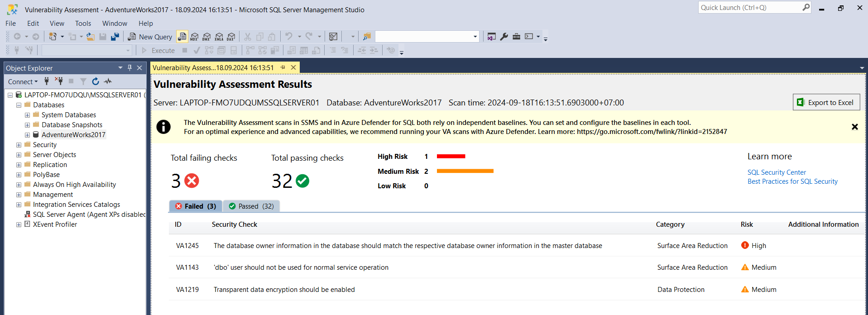Image resolution: width=868 pixels, height=315 pixels.
Task: Expand the AdventureWorks2017 database node
Action: coord(27,135)
